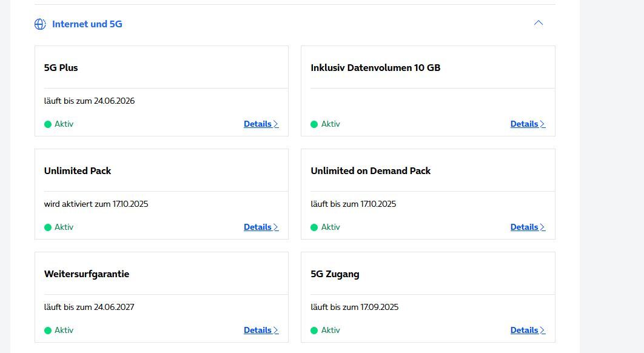The image size is (644, 353).
Task: Open Details for Inklusiv Datenvolumen 10 GB
Action: (528, 124)
